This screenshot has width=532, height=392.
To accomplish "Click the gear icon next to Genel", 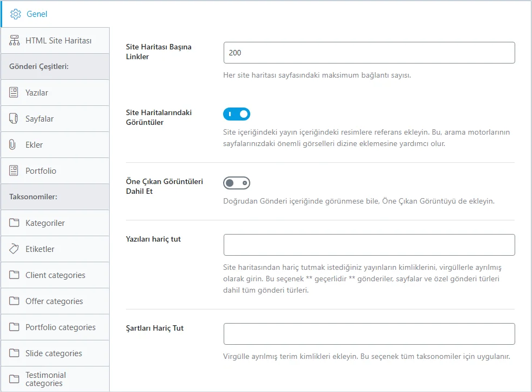I will point(16,14).
